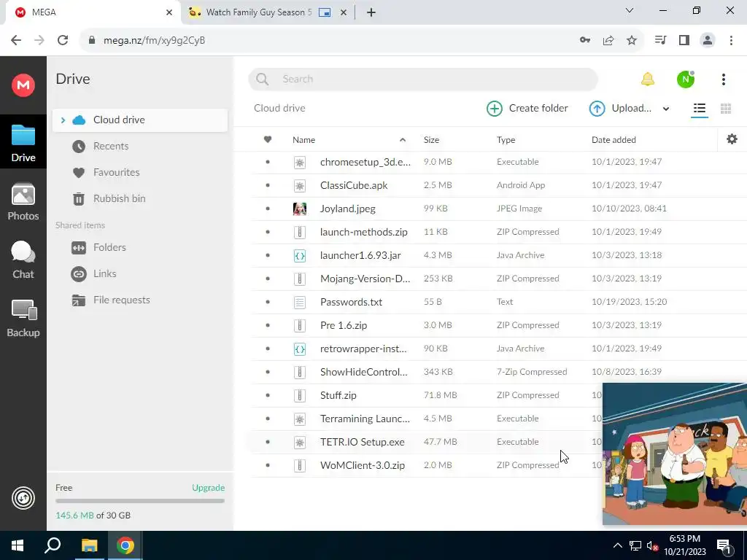Open the Drive section in sidebar
747x560 pixels.
tap(23, 142)
